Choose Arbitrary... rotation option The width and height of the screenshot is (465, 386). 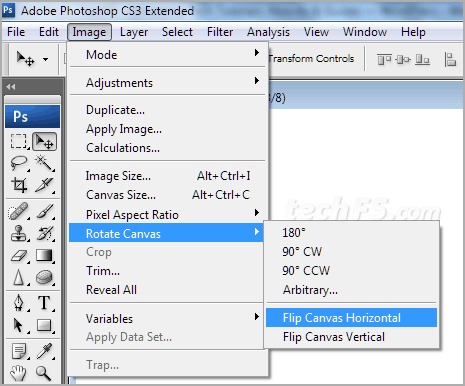point(351,290)
